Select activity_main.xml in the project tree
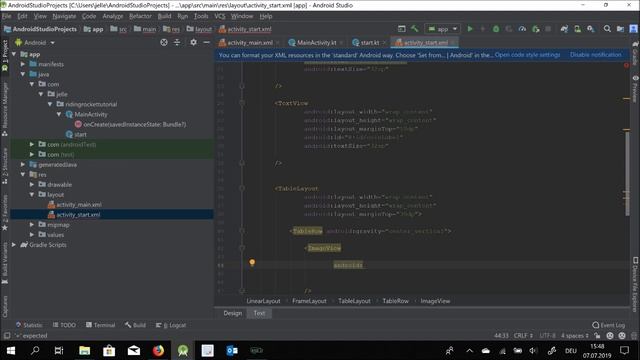 click(x=79, y=204)
